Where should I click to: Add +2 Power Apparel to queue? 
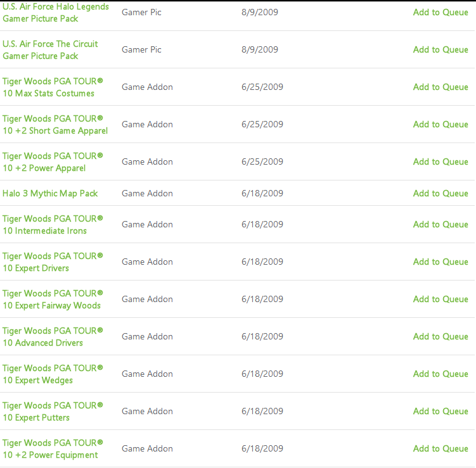click(x=441, y=161)
